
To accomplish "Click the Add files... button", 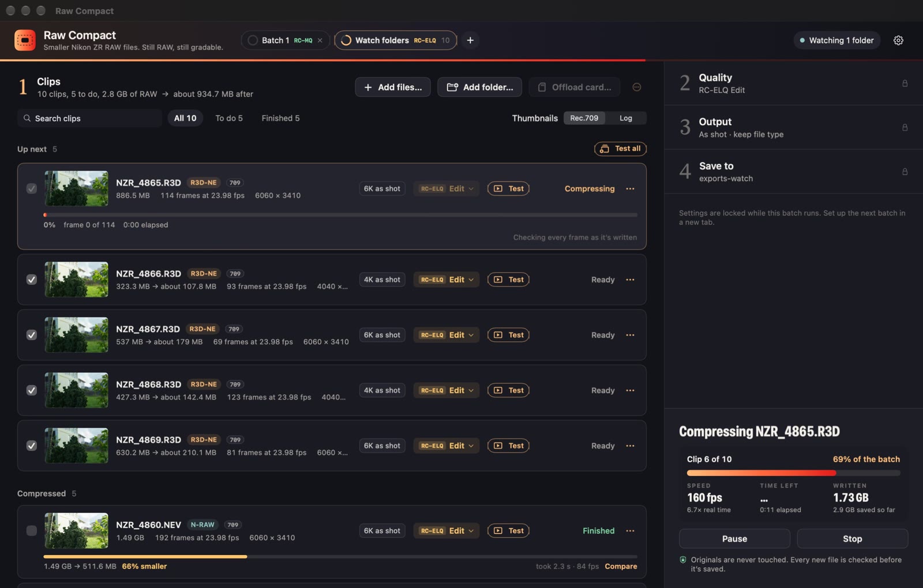I will [393, 87].
